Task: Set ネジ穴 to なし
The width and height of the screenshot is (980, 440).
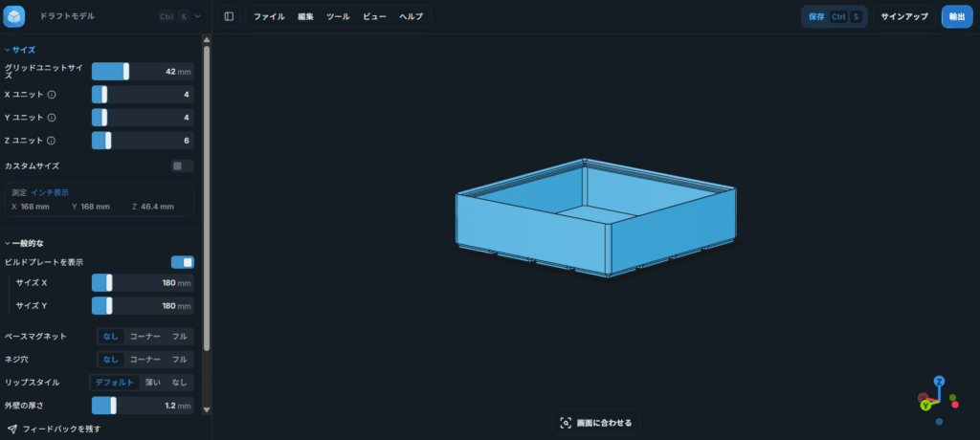Action: [111, 360]
